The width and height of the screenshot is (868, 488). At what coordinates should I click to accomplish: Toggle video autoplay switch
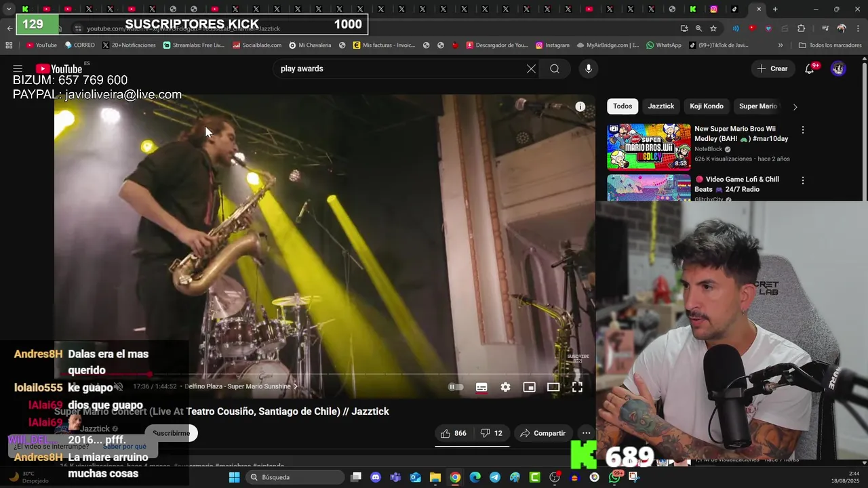click(456, 387)
